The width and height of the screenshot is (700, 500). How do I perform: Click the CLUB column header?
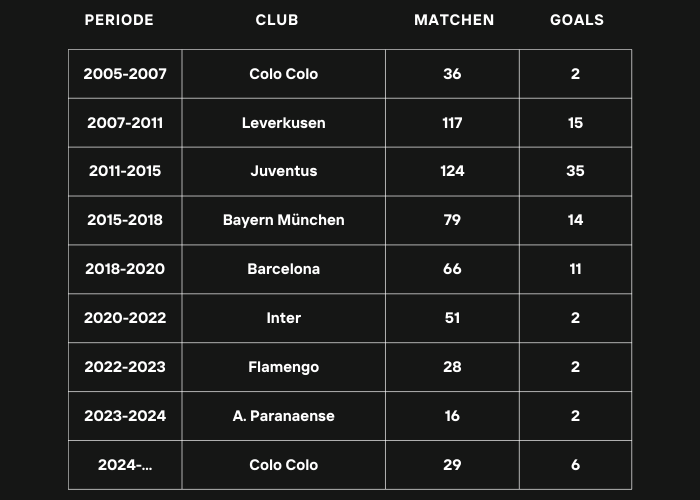point(277,20)
